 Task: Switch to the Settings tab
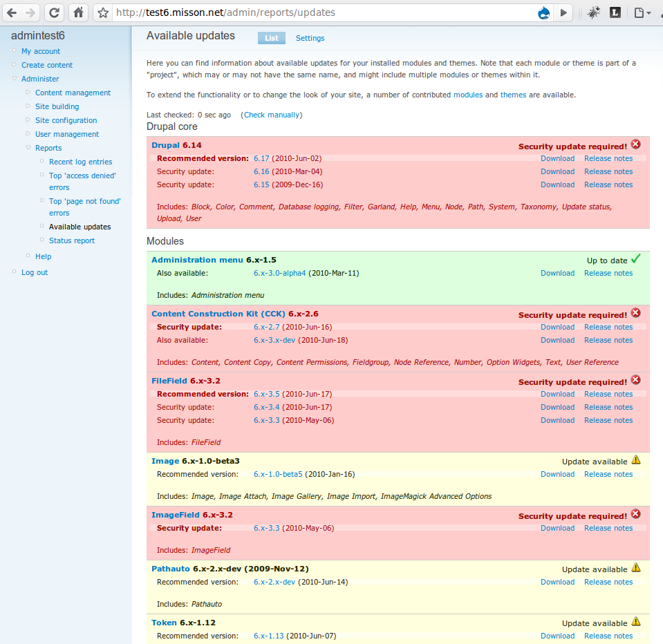[310, 38]
